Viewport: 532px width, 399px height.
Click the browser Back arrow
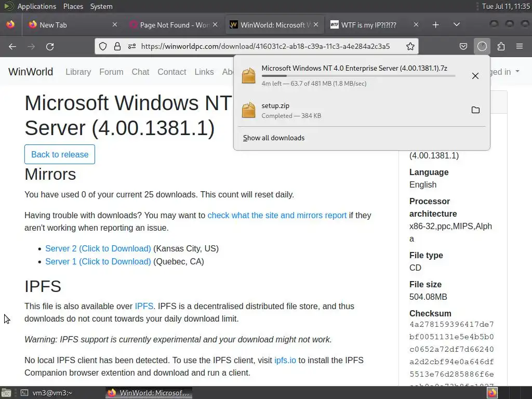12,46
